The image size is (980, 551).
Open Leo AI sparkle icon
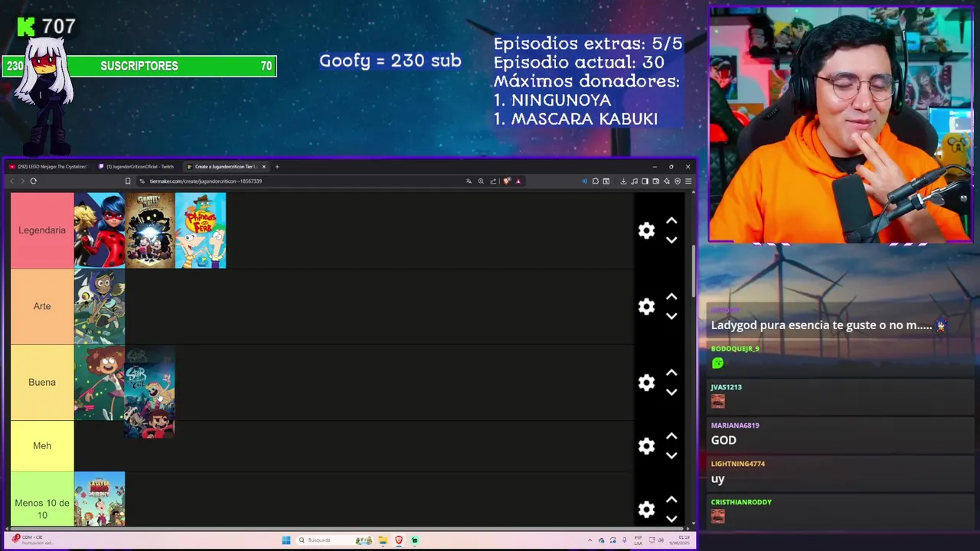[x=666, y=181]
